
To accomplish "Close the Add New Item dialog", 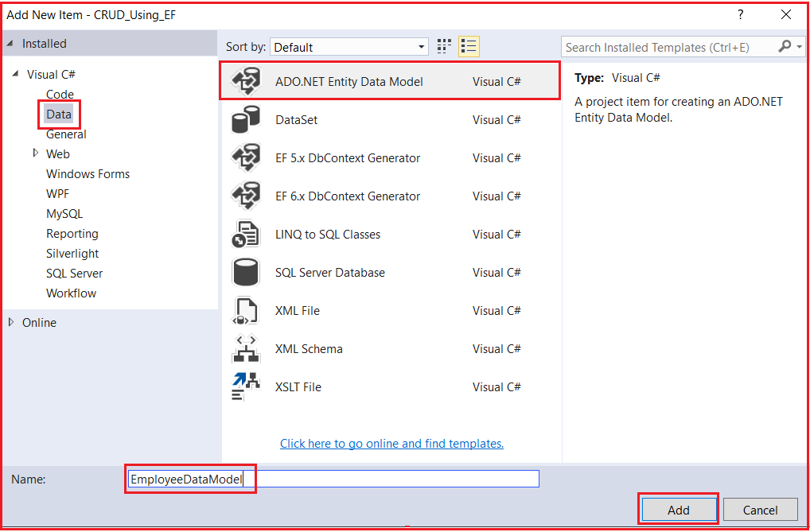I will tap(786, 14).
